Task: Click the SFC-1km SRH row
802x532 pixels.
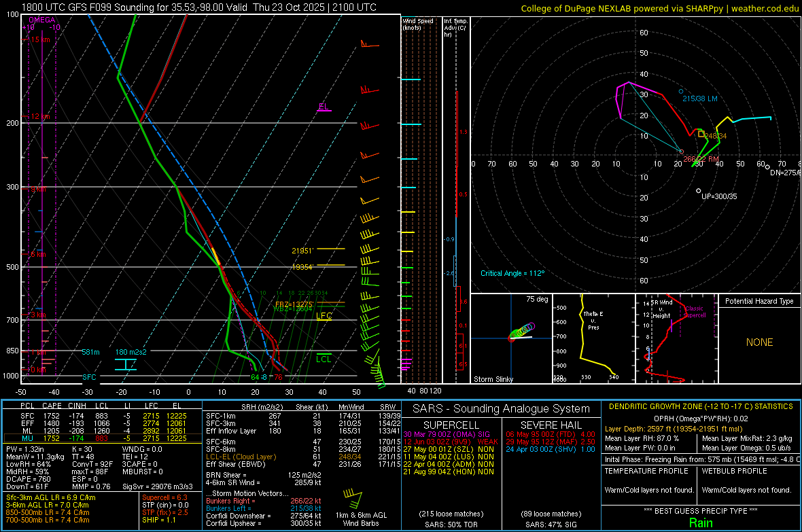Action: [x=303, y=416]
